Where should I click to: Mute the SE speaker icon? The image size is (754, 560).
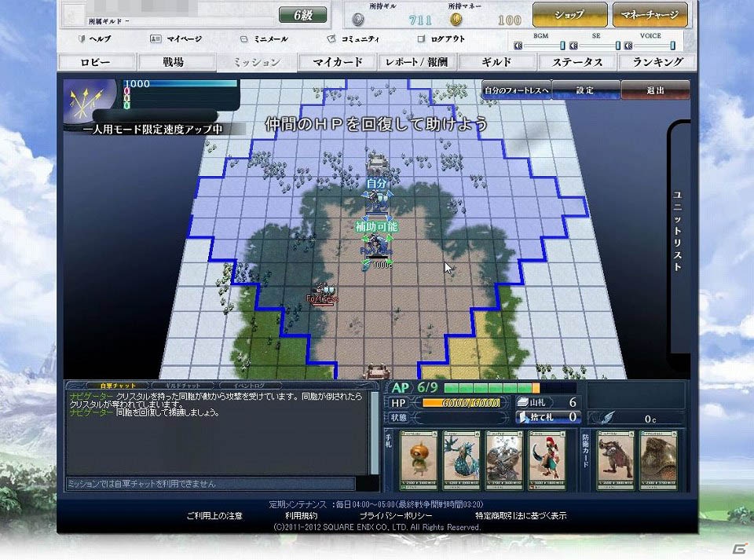click(573, 46)
